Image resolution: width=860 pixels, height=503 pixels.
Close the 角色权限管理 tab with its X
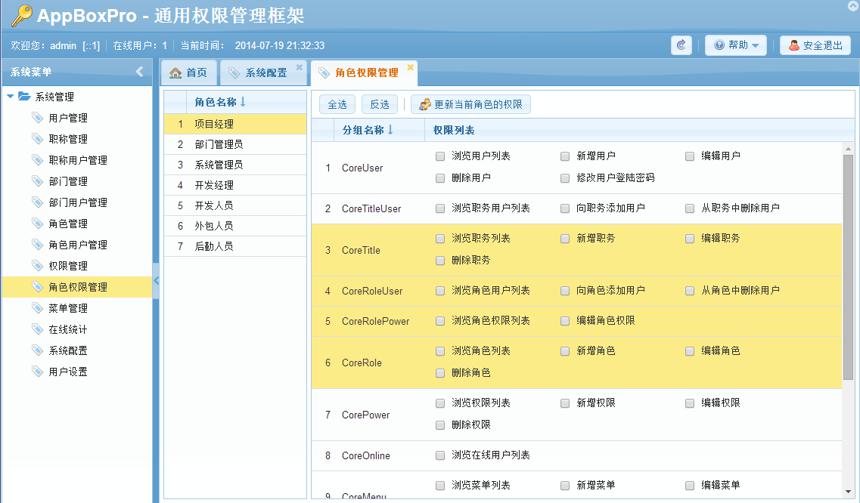coord(410,67)
